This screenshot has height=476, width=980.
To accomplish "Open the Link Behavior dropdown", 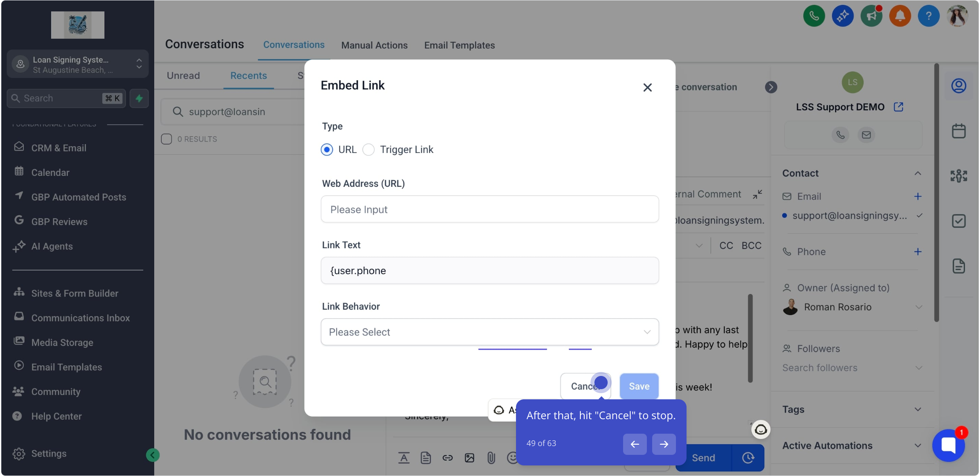I will coord(490,332).
